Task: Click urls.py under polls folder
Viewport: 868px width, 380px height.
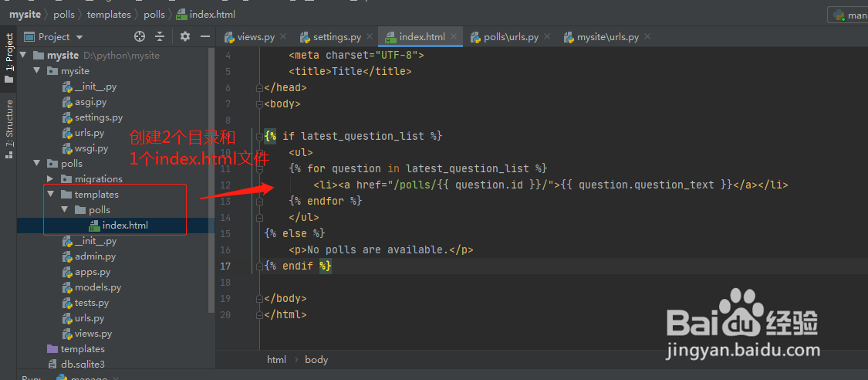Action: (x=90, y=318)
